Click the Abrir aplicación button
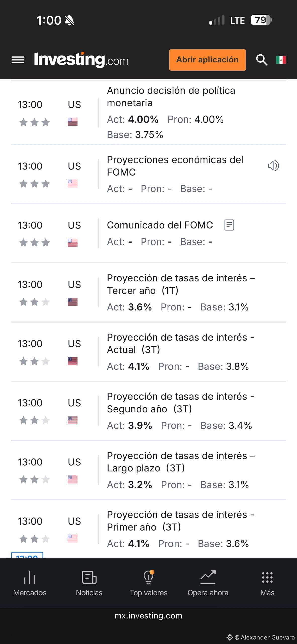 [x=207, y=60]
